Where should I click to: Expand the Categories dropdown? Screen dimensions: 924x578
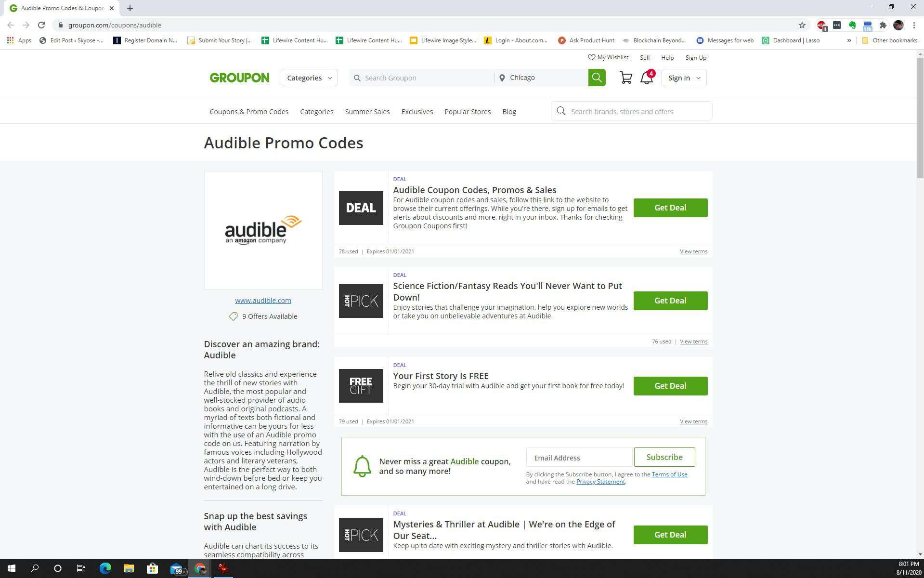pyautogui.click(x=309, y=78)
